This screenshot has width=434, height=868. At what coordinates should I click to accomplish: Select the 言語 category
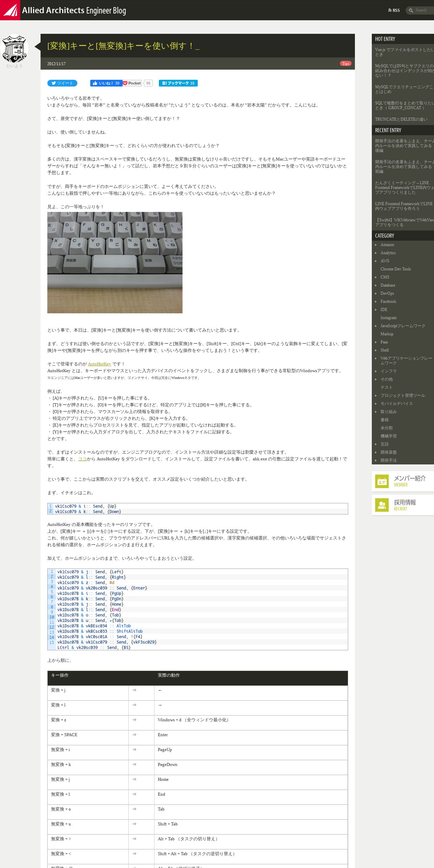(385, 444)
